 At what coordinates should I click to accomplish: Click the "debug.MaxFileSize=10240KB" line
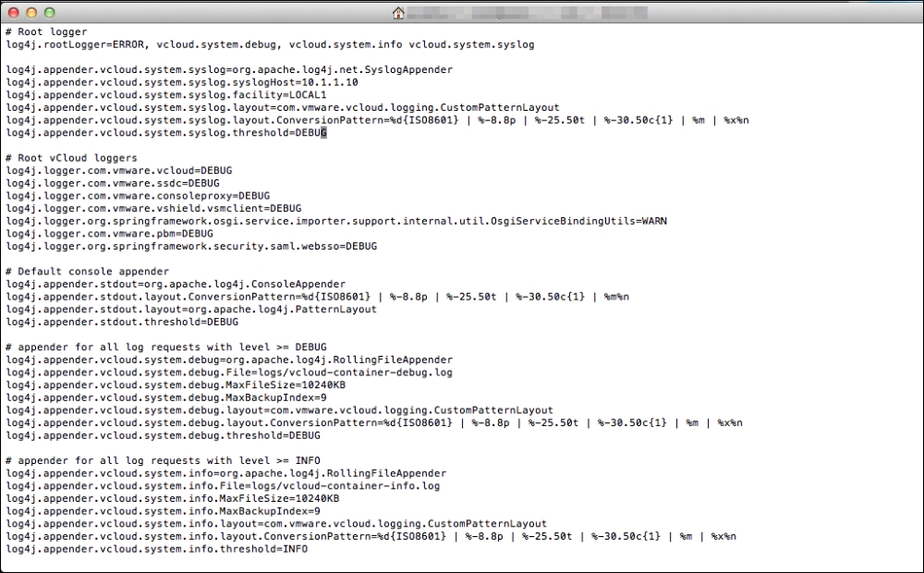tap(176, 385)
